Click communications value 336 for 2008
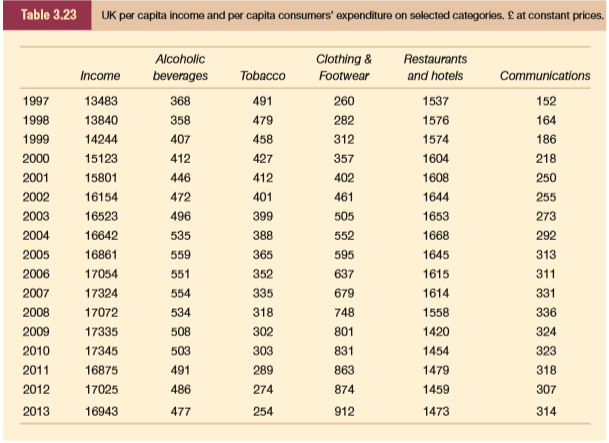 (546, 313)
